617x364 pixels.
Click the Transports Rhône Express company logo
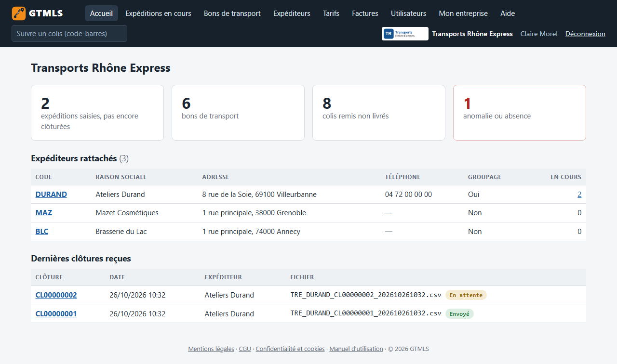pyautogui.click(x=405, y=34)
